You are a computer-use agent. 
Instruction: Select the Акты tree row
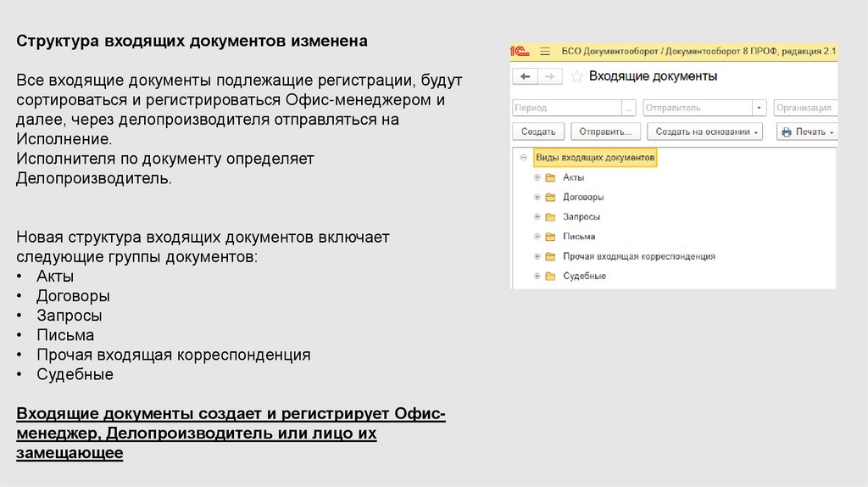[x=674, y=177]
